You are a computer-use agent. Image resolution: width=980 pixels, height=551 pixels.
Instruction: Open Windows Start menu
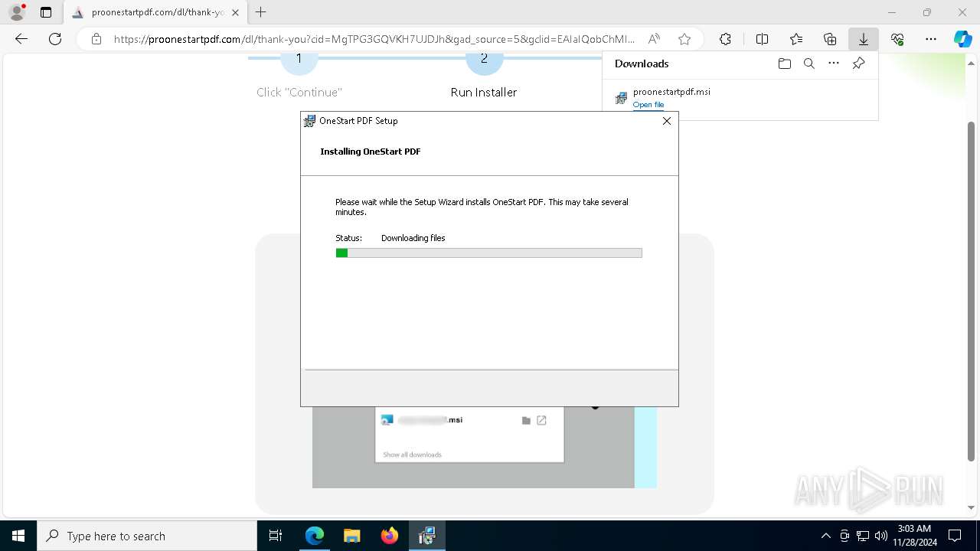(x=18, y=536)
